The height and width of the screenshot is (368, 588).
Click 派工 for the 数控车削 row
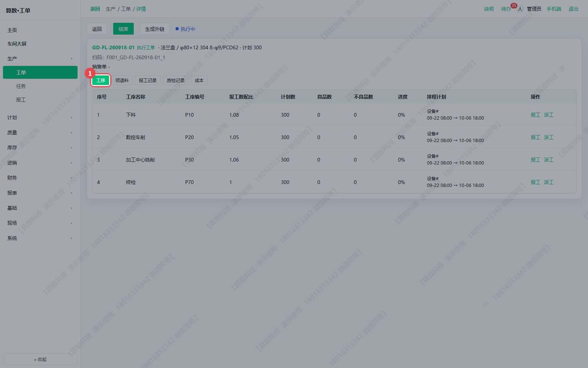[x=549, y=137]
